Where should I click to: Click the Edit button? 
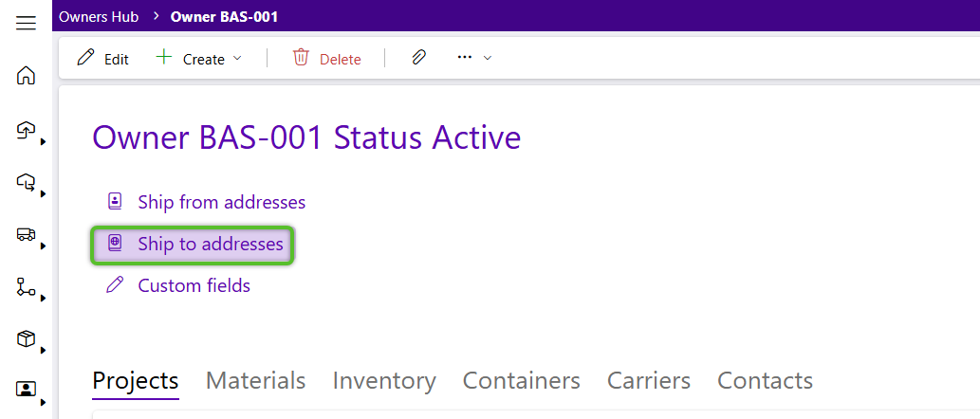pos(102,59)
